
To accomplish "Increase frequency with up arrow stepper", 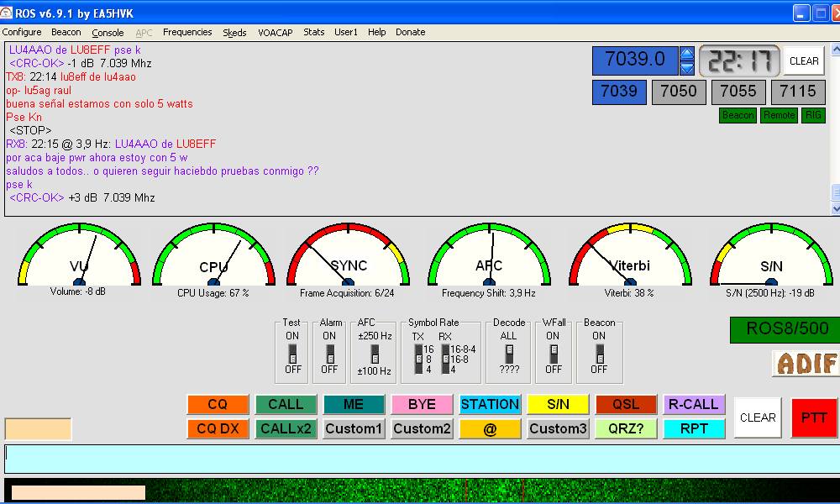I will tap(687, 54).
